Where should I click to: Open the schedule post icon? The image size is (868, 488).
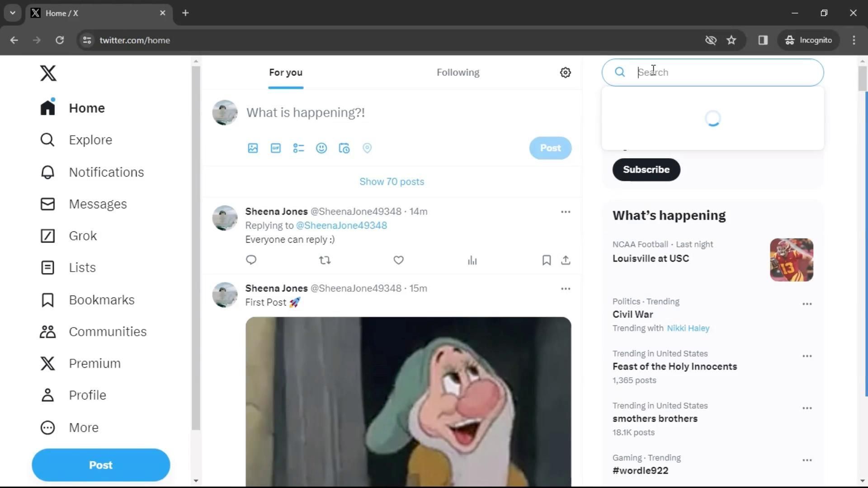344,148
